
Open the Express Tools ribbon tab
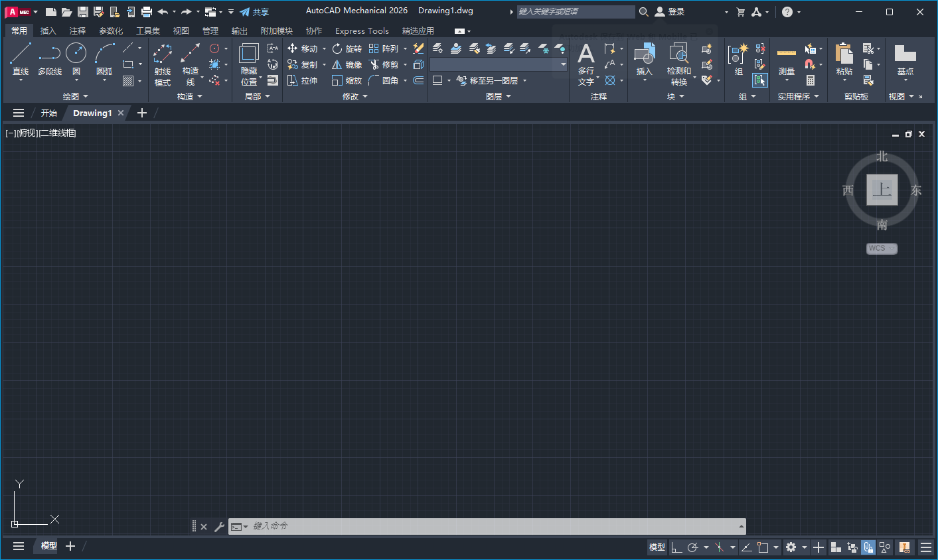(362, 31)
